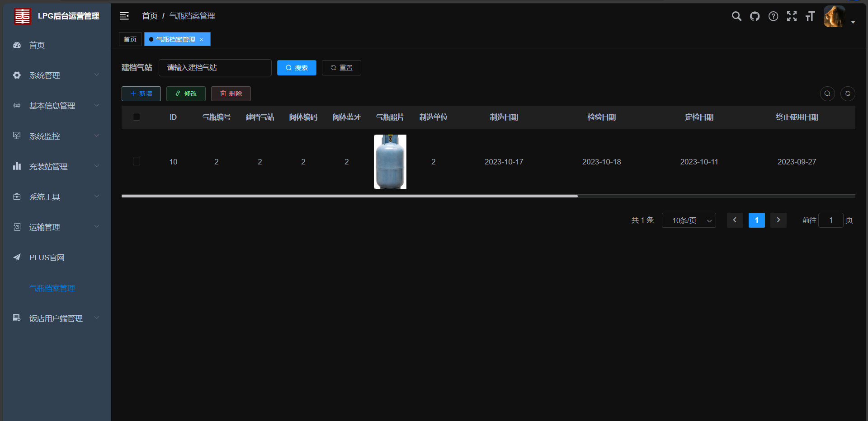This screenshot has width=868, height=421.
Task: Open the 10条/页 page size dropdown
Action: [689, 220]
